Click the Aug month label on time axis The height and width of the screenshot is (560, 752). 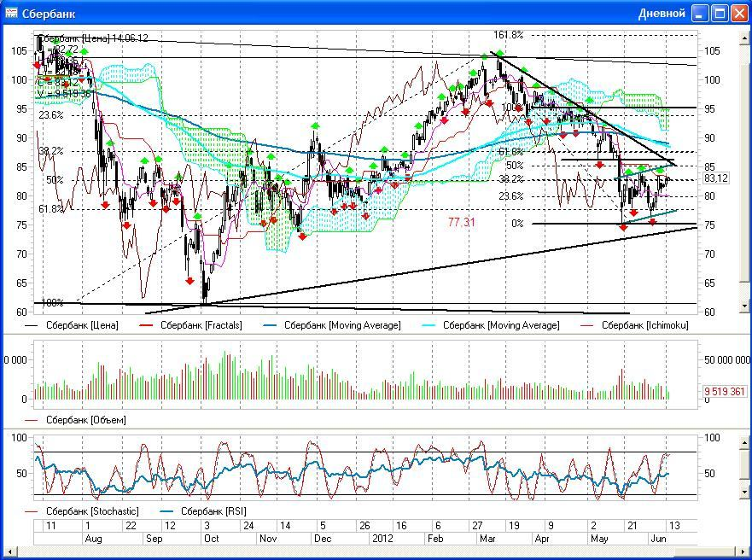point(93,539)
